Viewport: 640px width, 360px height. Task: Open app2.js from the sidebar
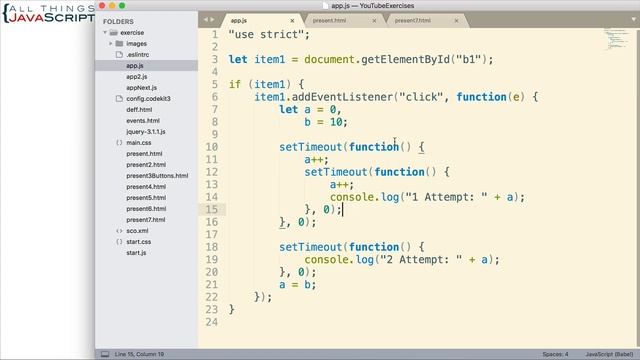coord(137,76)
